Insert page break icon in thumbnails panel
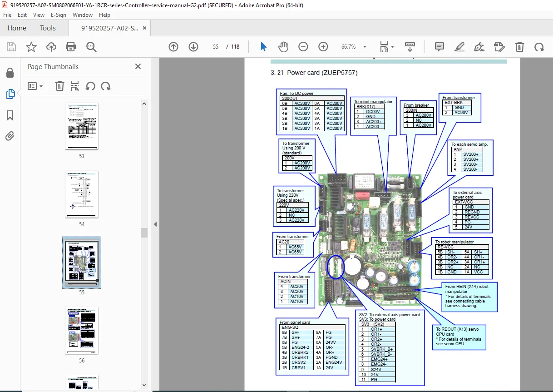Viewport: 553px width, 392px height. point(75,86)
